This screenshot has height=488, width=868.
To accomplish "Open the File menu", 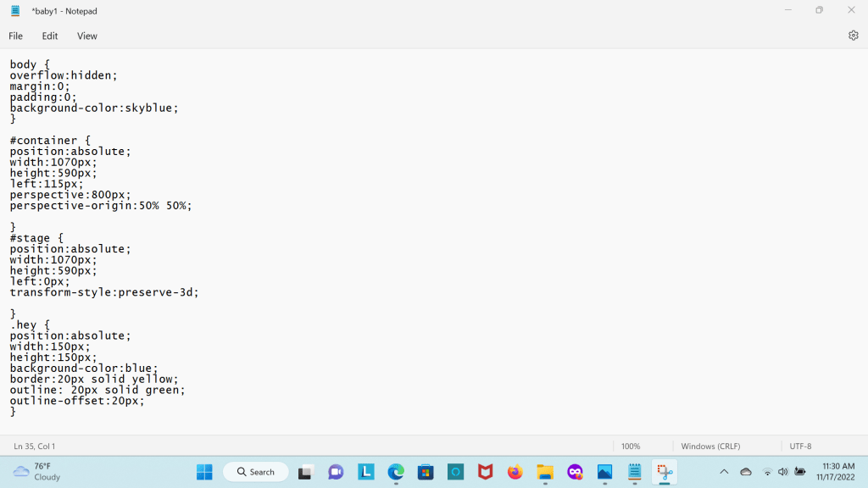I will point(16,36).
